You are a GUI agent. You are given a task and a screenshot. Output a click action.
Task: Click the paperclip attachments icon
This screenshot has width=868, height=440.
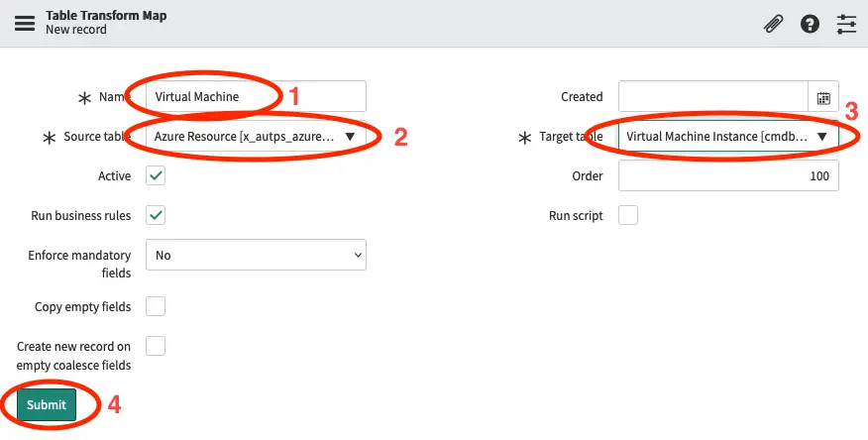pyautogui.click(x=773, y=24)
